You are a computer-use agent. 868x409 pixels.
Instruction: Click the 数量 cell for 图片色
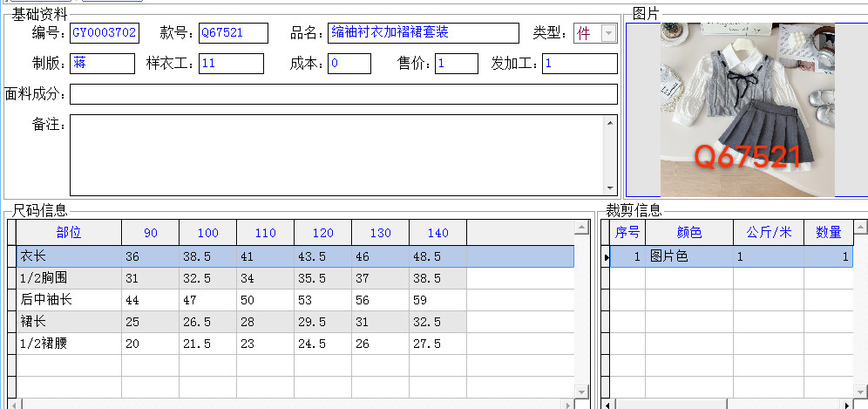[x=828, y=256]
